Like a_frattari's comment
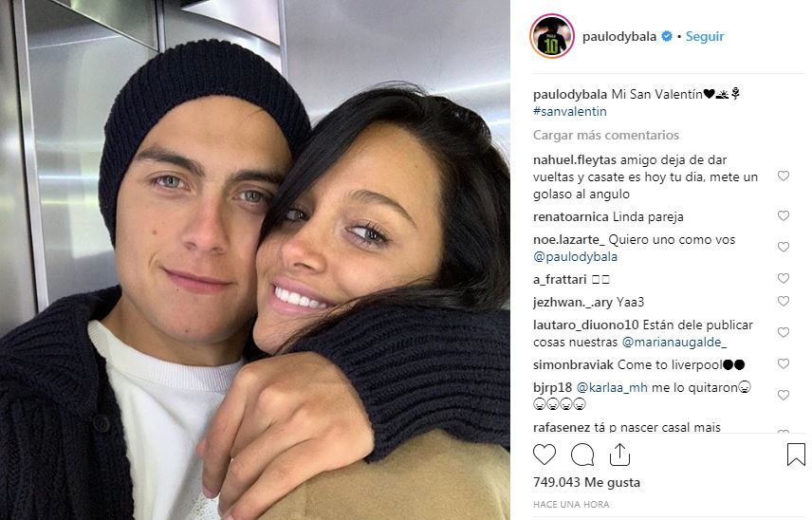812x520 pixels. coord(784,278)
